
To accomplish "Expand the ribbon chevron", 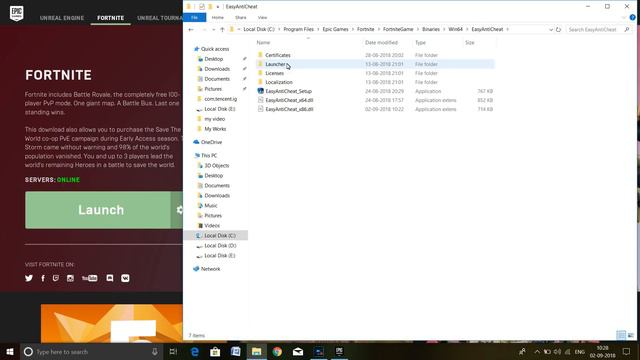I will [x=624, y=18].
